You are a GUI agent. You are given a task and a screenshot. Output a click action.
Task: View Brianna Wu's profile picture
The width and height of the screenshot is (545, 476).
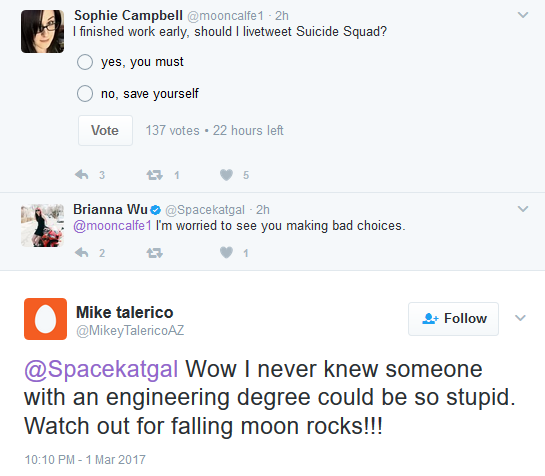(42, 225)
